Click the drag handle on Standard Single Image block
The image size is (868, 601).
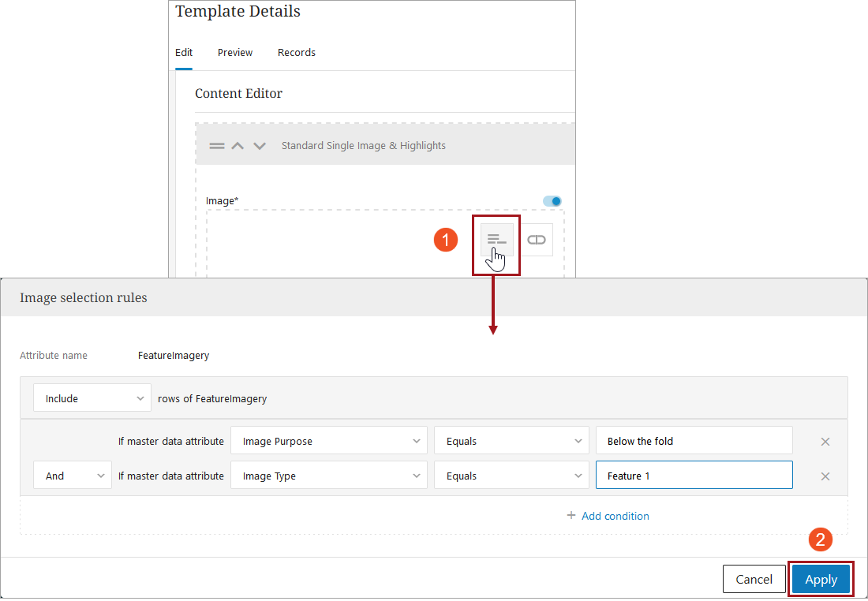pyautogui.click(x=216, y=146)
